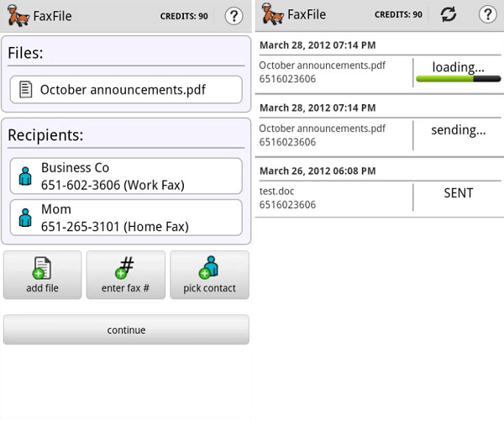Open help using right screen question mark

tap(486, 15)
